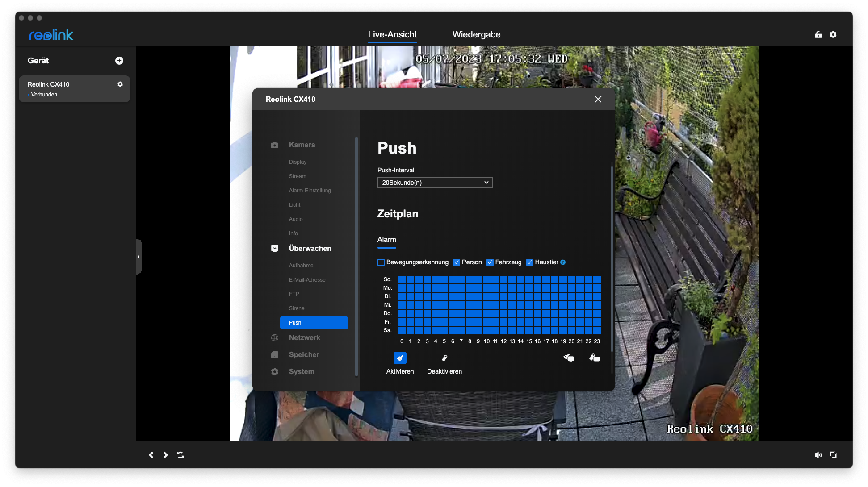Click the lock icon in top bar
The width and height of the screenshot is (868, 487).
[x=818, y=34]
